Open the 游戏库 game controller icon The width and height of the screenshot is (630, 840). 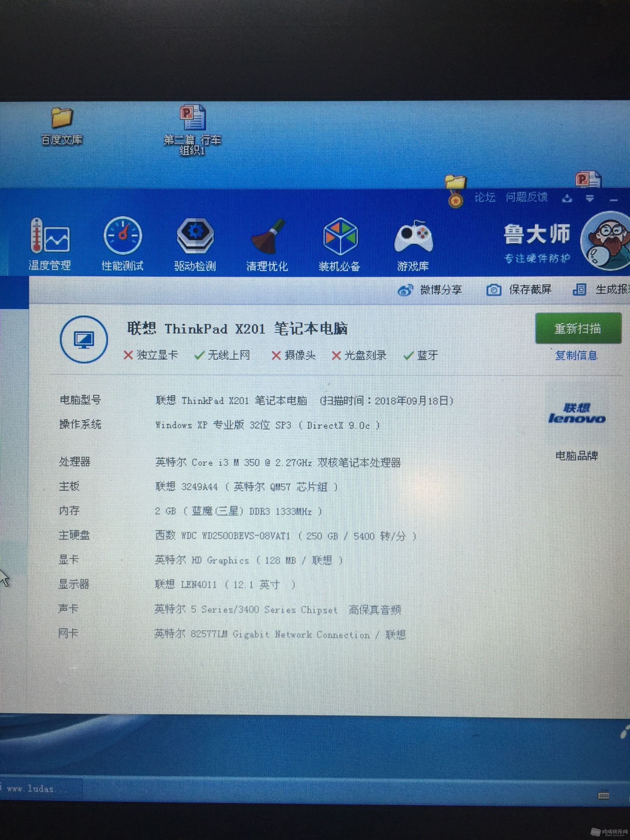[x=413, y=245]
